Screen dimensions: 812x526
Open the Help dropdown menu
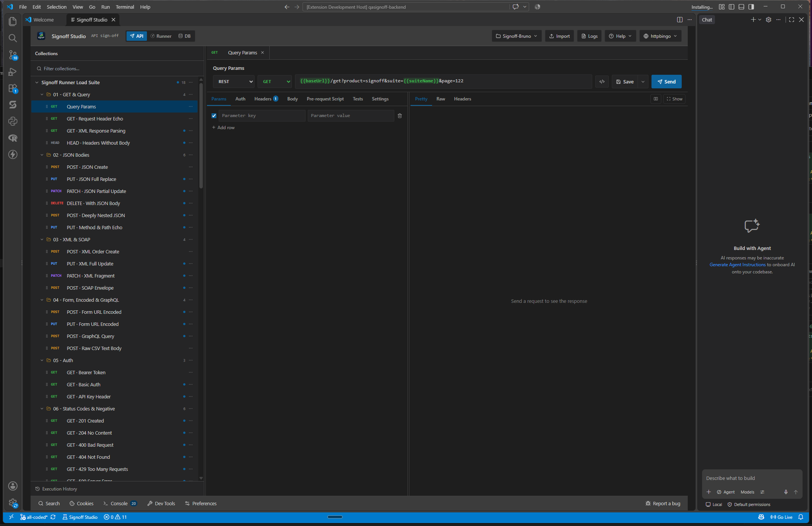621,36
